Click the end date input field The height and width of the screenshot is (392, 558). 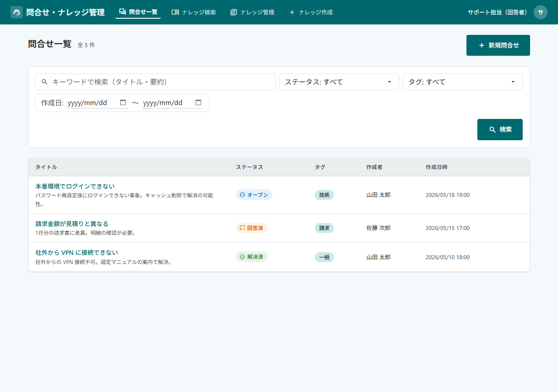[173, 103]
